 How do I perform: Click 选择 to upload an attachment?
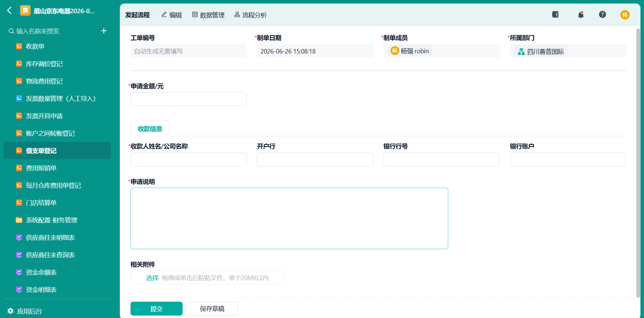[152, 278]
